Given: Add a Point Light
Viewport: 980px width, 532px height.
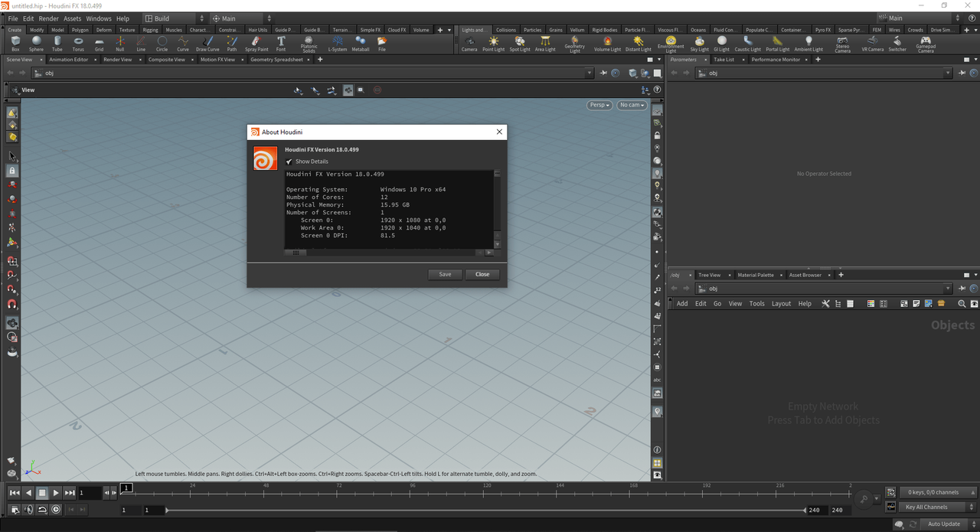Looking at the screenshot, I should (493, 44).
